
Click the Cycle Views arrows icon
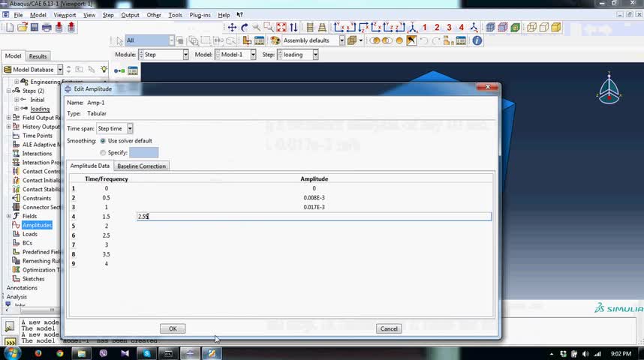tap(293, 28)
